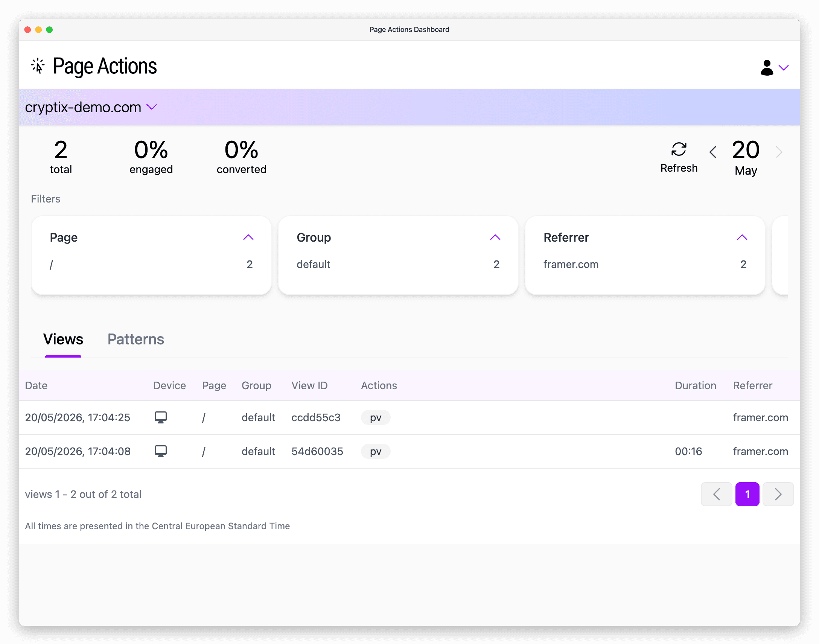Click the Refresh circular arrows icon
The height and width of the screenshot is (644, 819).
679,149
